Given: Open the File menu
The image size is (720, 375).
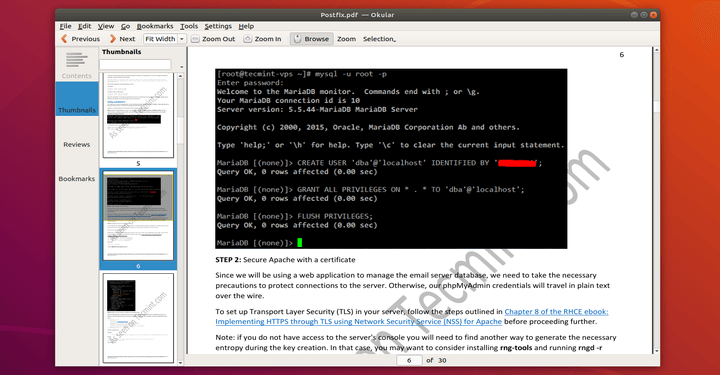Looking at the screenshot, I should coord(66,26).
